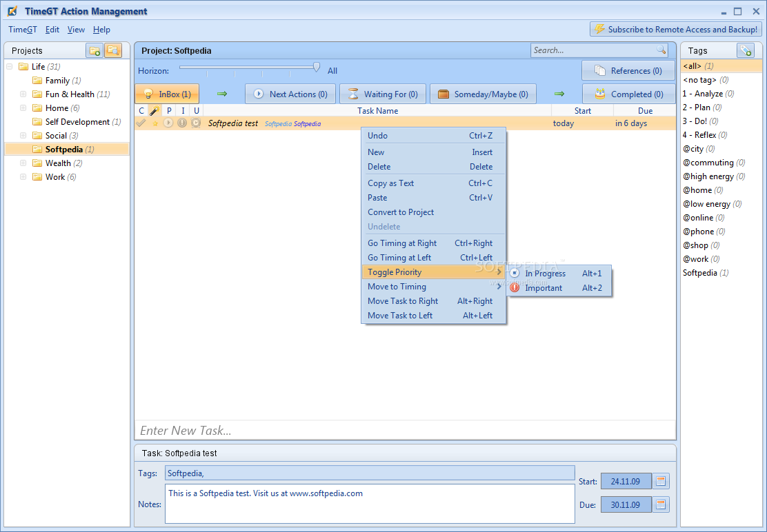Click the green arrow before Completed
The image size is (767, 532).
tap(559, 94)
